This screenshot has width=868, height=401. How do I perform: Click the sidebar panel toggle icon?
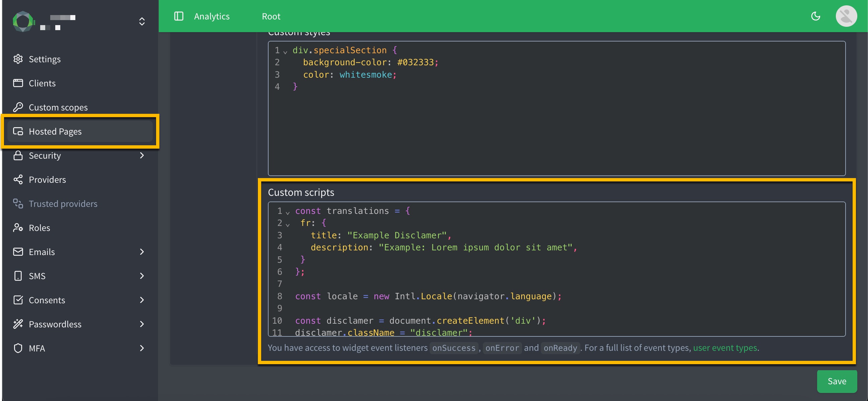pos(178,16)
